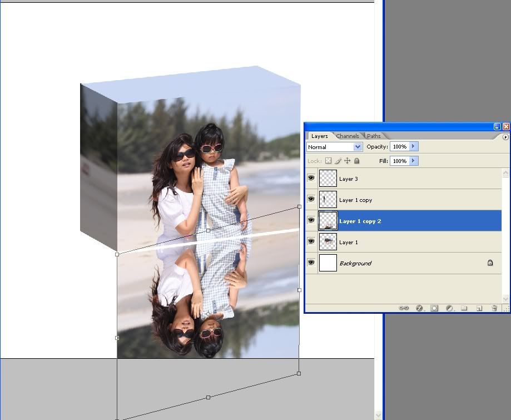The image size is (511, 420).
Task: Add a layer mask
Action: click(x=434, y=308)
